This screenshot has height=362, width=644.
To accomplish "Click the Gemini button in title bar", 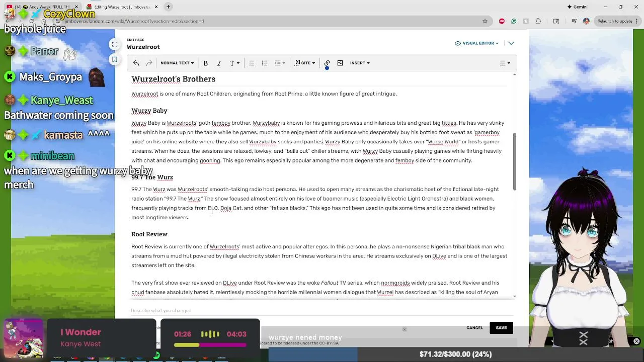I will tap(577, 7).
